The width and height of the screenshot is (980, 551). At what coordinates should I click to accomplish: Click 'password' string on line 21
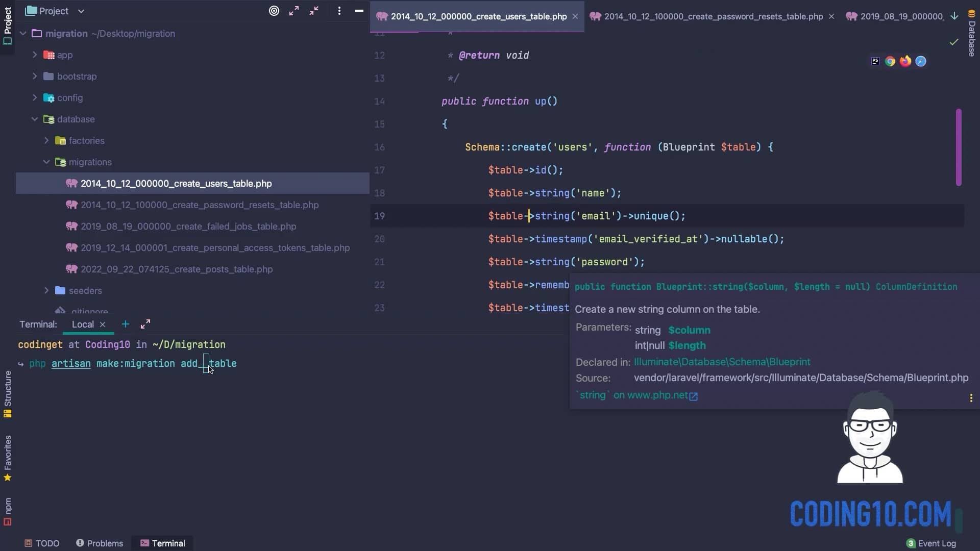pos(604,262)
